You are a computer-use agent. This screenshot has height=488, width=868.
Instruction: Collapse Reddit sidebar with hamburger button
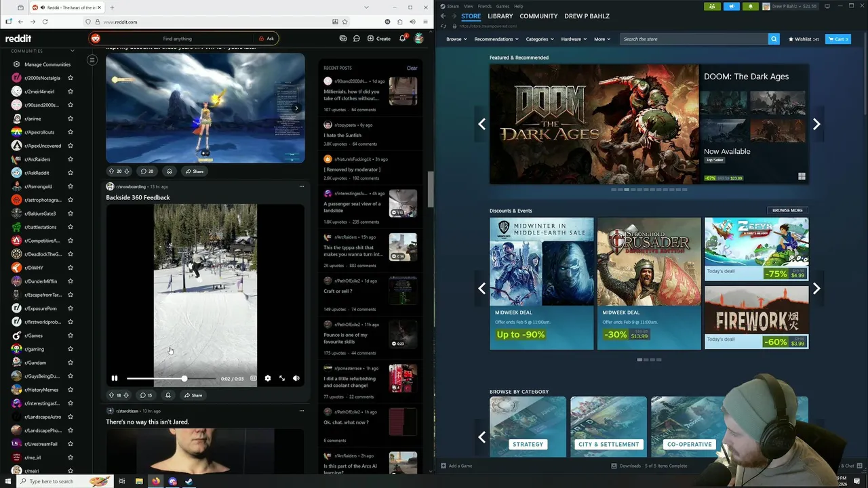92,60
